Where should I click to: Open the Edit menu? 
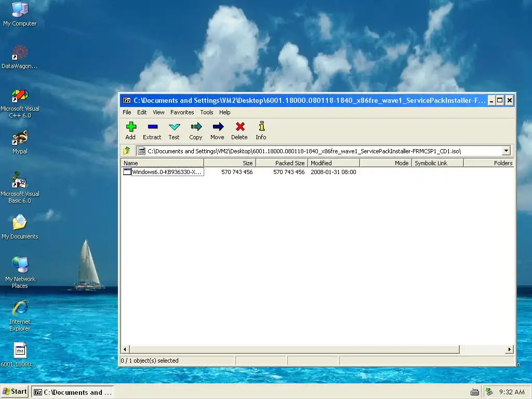[x=142, y=112]
